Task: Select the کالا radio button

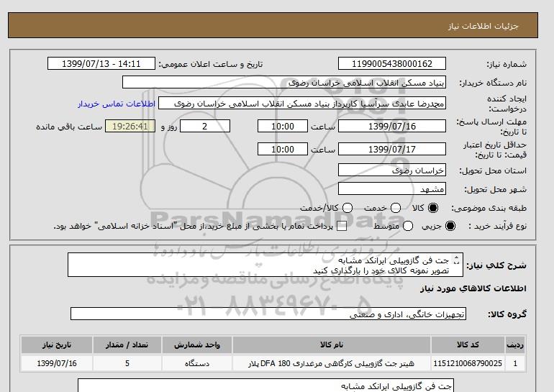Action: 433,208
